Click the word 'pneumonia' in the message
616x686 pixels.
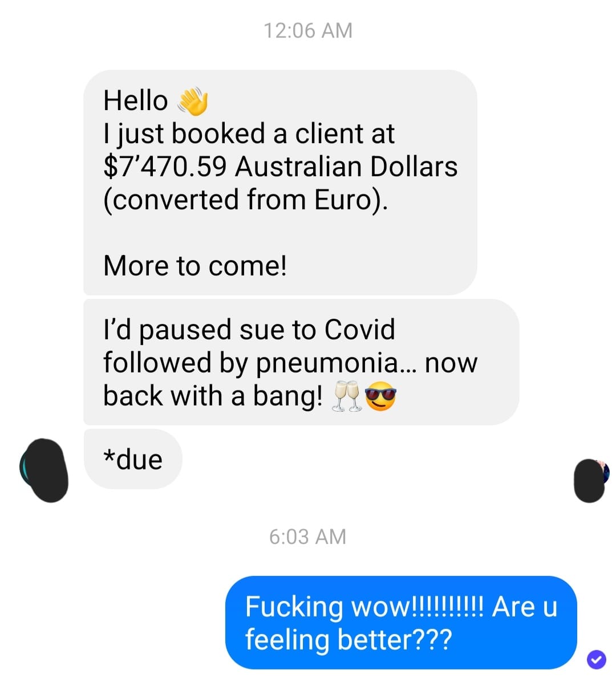[327, 364]
